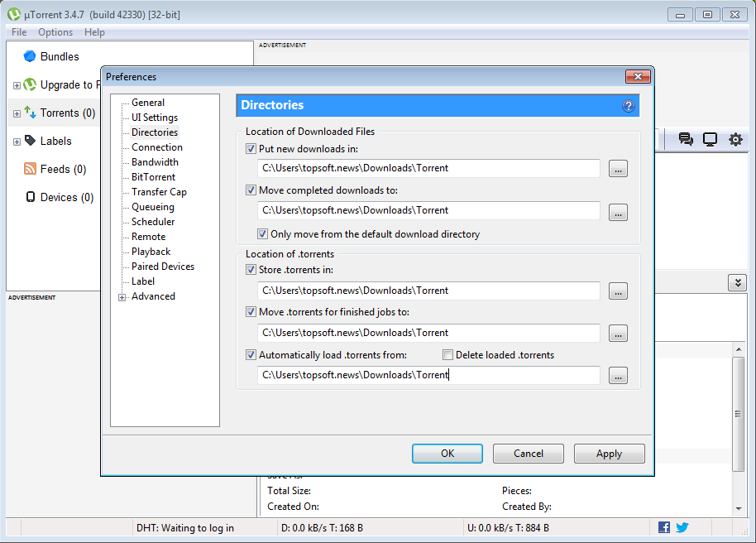Toggle 'Move .torrents for finished jobs to'

tap(251, 312)
